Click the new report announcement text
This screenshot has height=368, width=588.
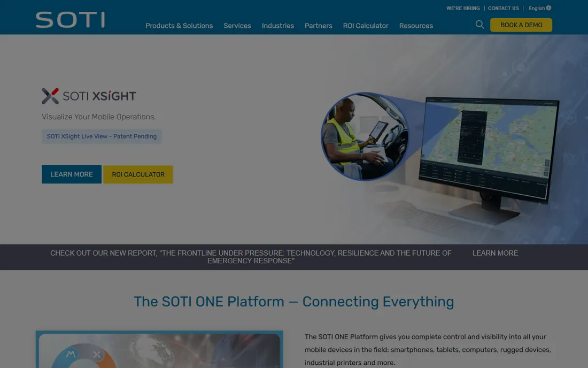251,257
